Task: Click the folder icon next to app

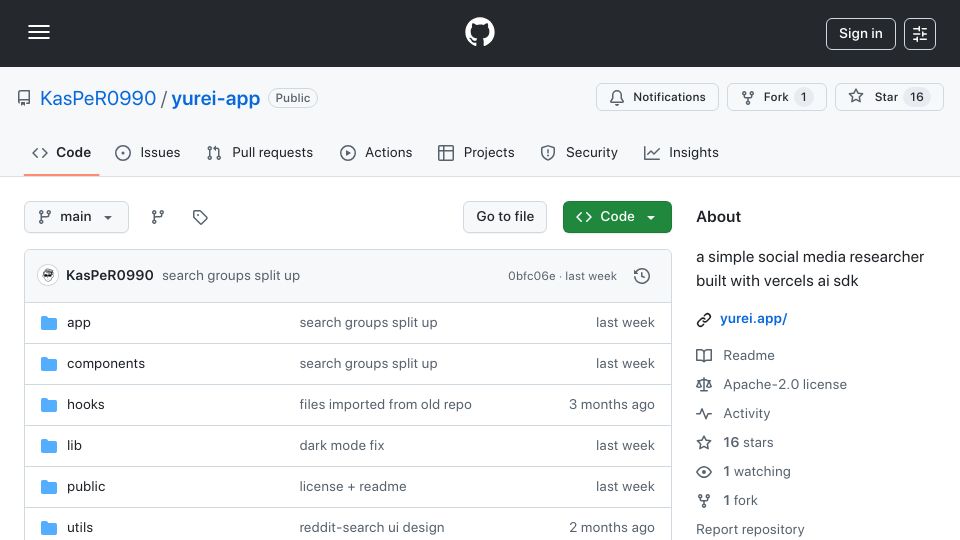Action: point(49,323)
